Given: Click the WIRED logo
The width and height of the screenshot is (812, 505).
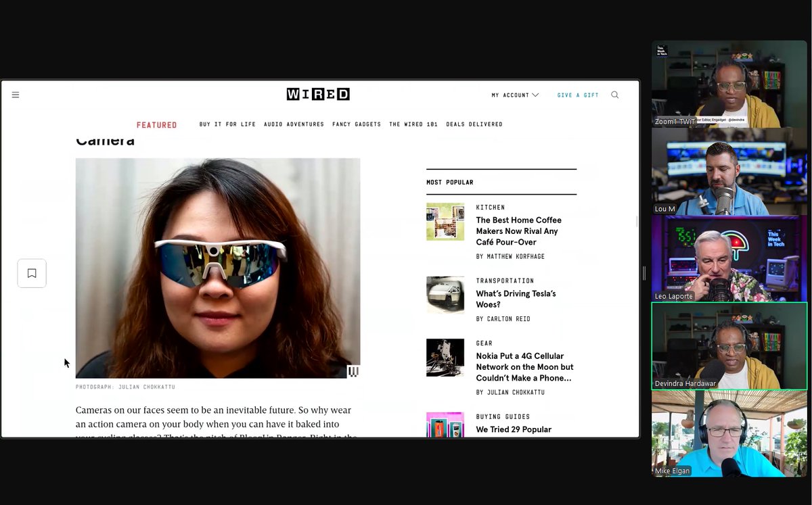Looking at the screenshot, I should coord(318,94).
